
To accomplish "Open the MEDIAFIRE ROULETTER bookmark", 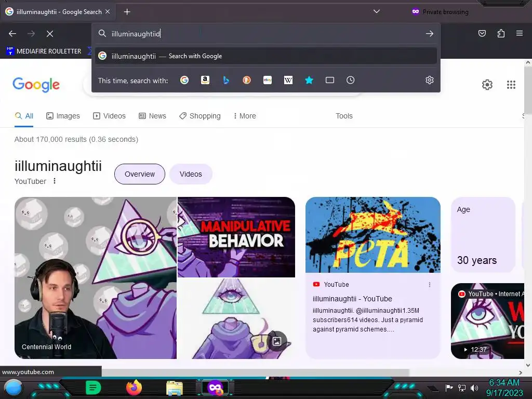I will coord(44,51).
